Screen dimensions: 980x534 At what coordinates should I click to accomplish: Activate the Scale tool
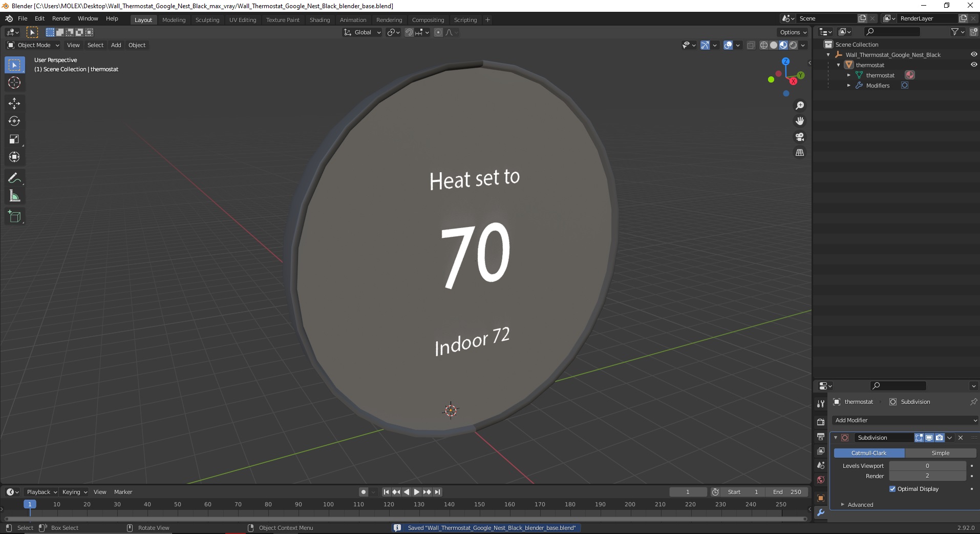[14, 139]
